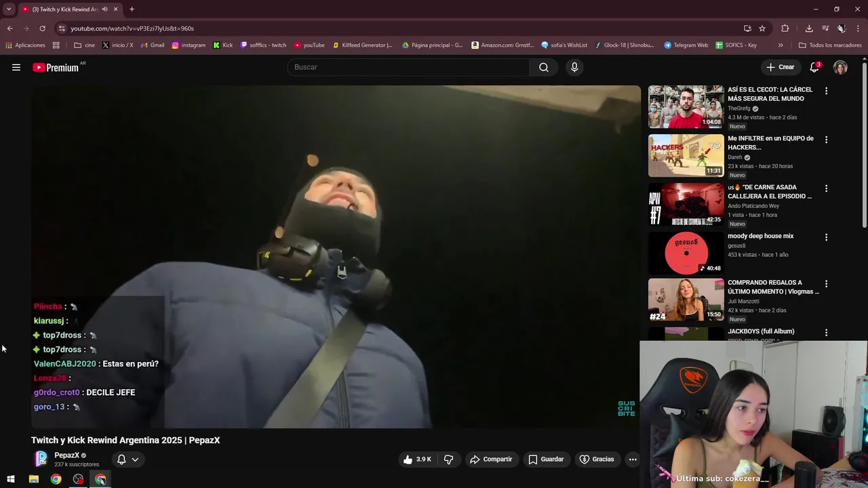Open 'COMPRANDO REGALOS A ÚLTIMO MOMENTO' title

(x=773, y=287)
